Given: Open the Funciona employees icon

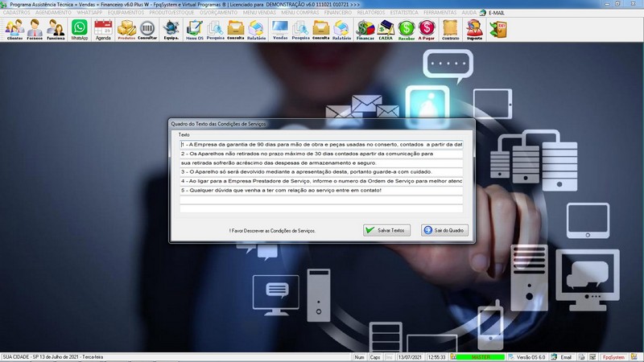Looking at the screenshot, I should coord(56,30).
